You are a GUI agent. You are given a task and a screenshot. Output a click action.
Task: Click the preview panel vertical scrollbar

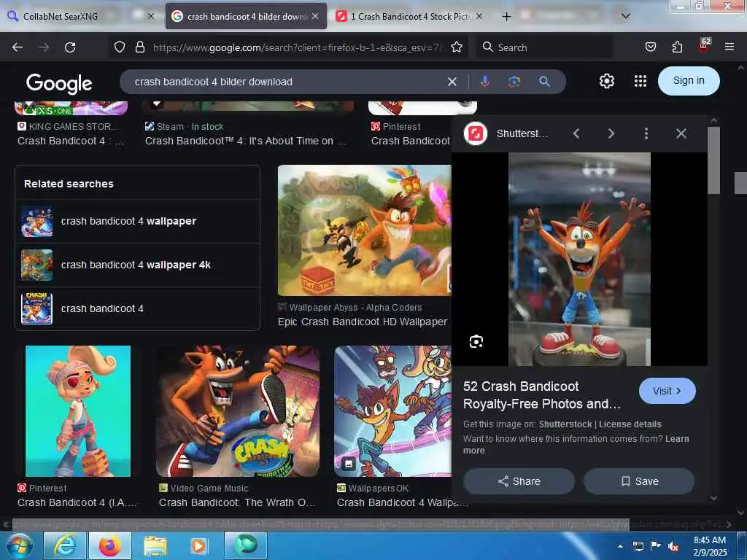713,160
